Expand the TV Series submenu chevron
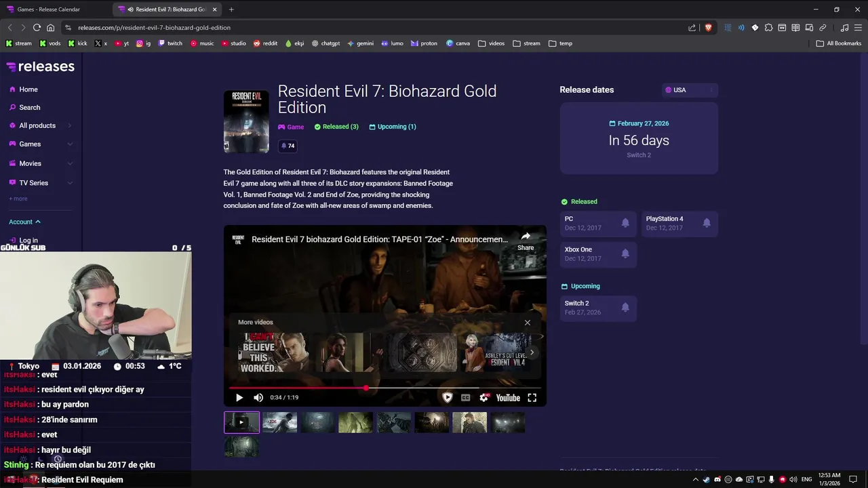868x488 pixels. point(70,183)
